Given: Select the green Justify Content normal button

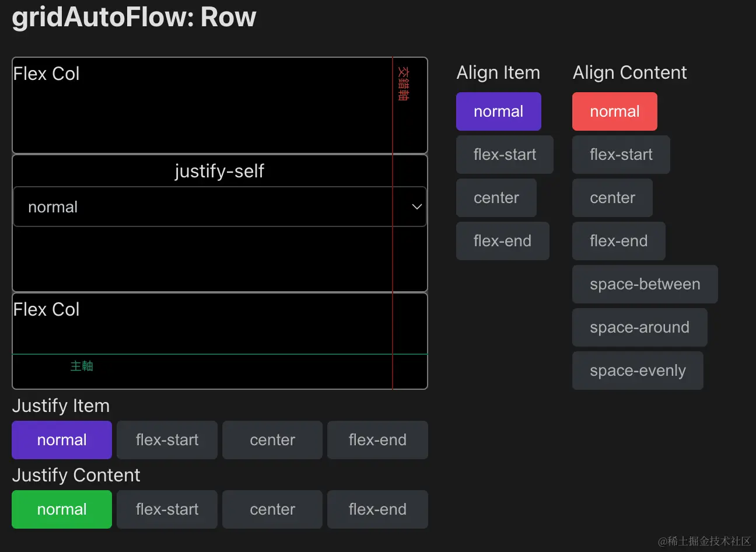Looking at the screenshot, I should pyautogui.click(x=62, y=509).
